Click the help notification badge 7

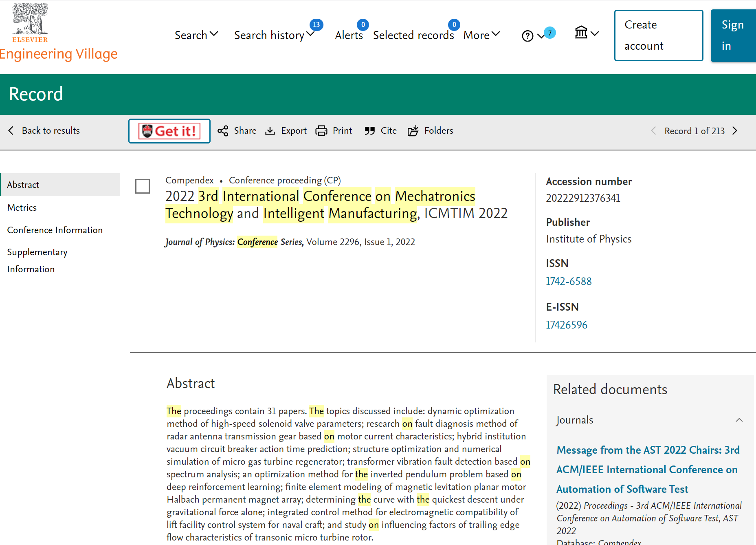(550, 33)
